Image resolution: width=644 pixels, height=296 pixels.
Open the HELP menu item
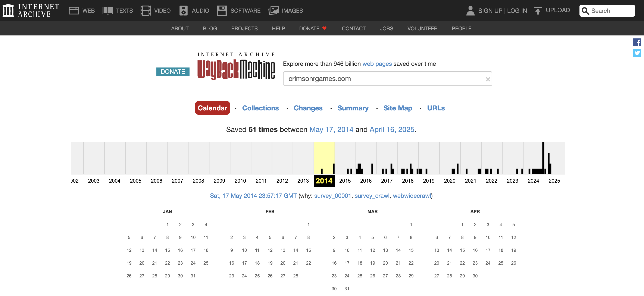278,28
